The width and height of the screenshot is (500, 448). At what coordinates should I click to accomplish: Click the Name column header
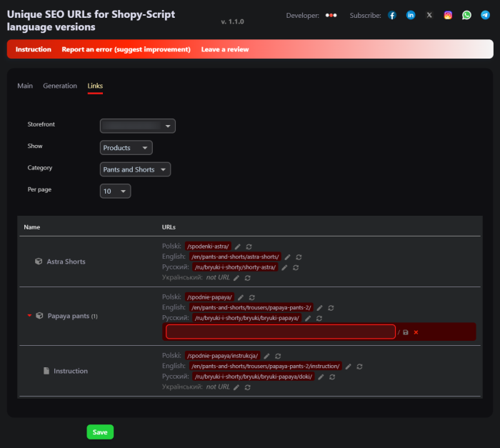point(32,227)
